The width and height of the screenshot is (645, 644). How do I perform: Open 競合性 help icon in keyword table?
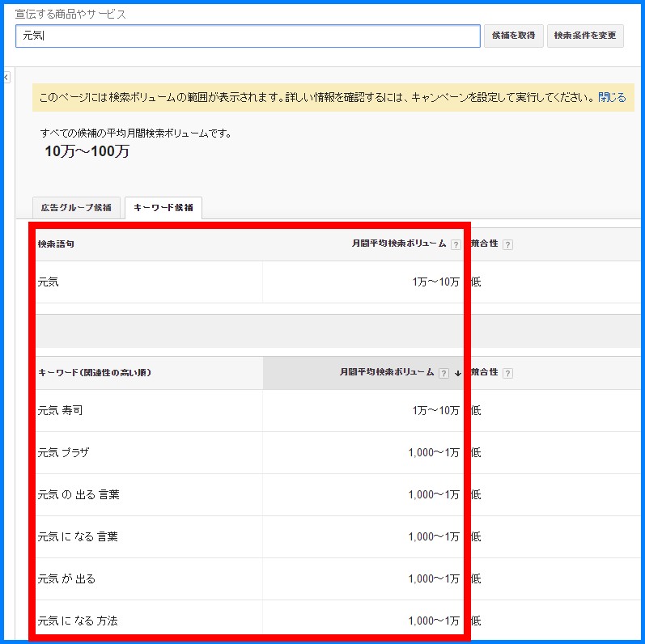click(x=507, y=373)
